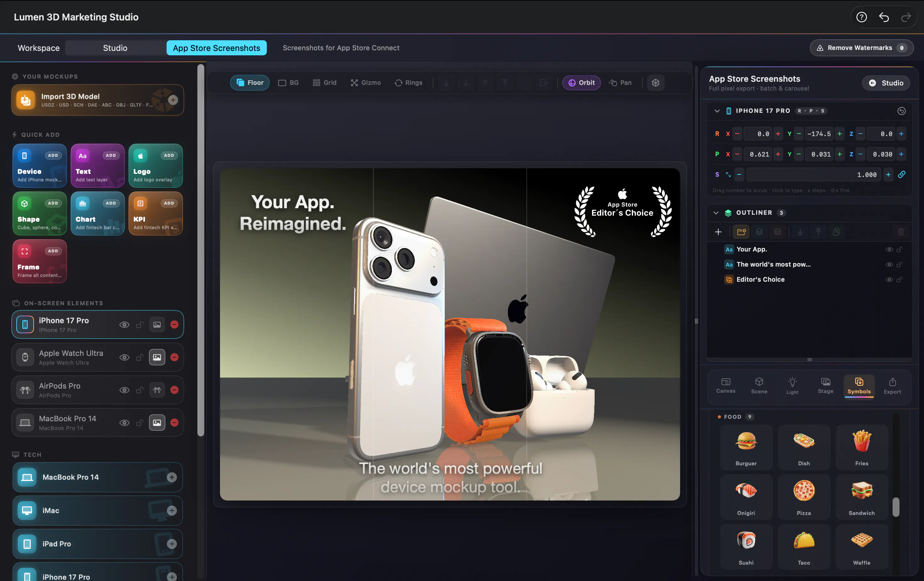
Task: Remove AirPods Pro from on-screen elements
Action: coord(174,390)
